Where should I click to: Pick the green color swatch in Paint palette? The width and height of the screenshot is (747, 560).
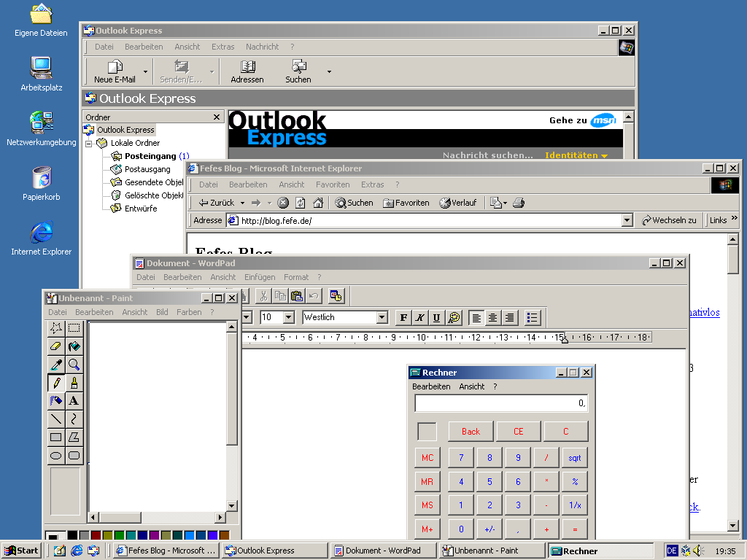pyautogui.click(x=119, y=535)
